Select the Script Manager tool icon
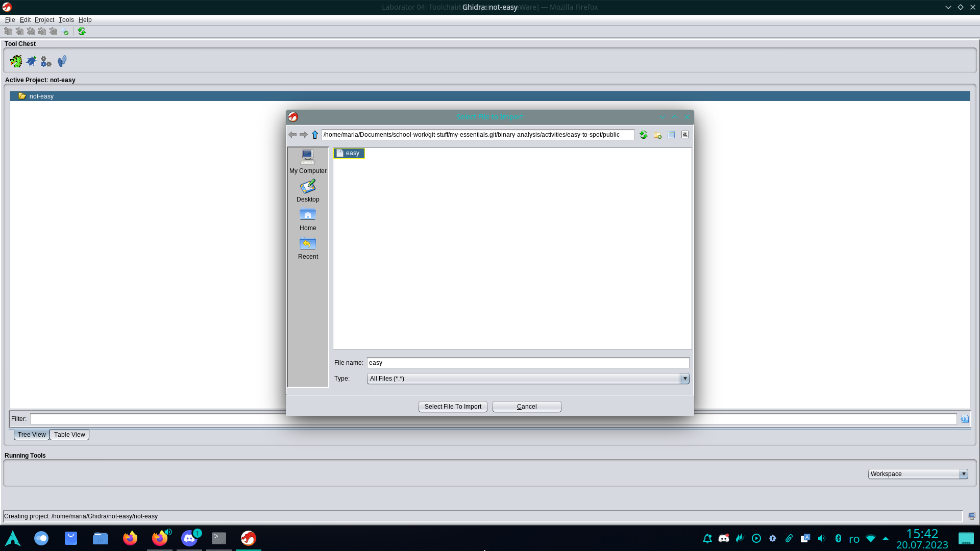 coord(46,61)
